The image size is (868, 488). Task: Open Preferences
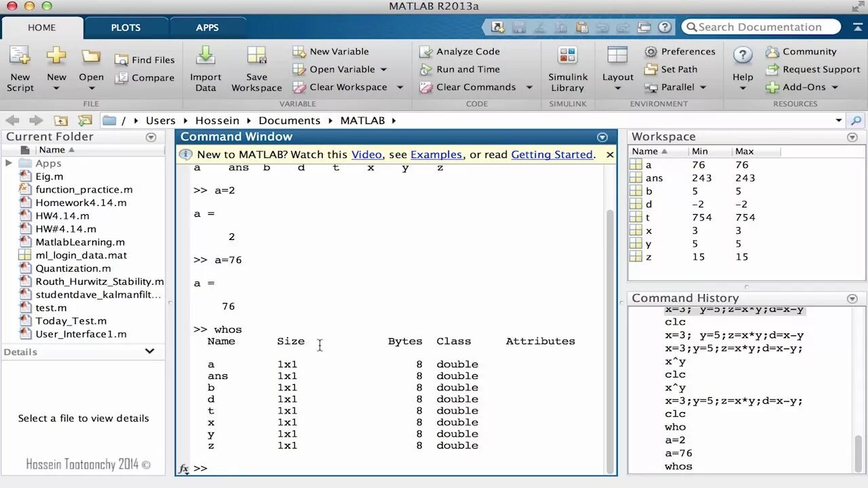click(x=679, y=52)
